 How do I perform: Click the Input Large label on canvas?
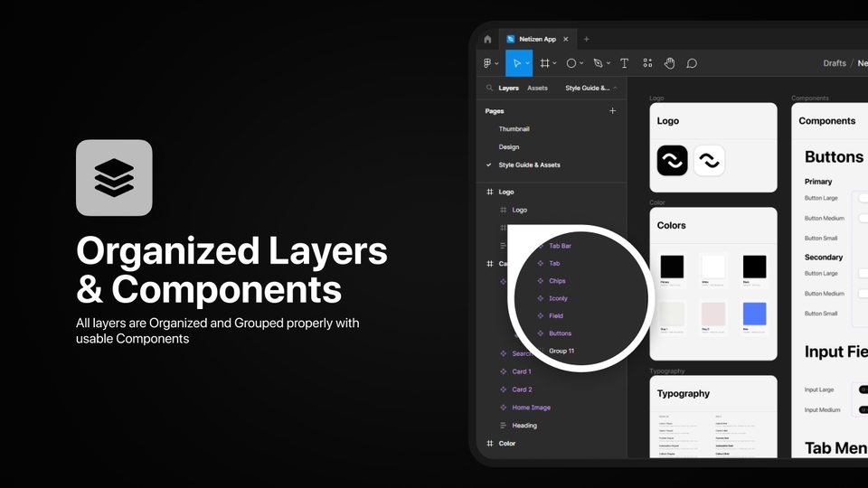coord(819,389)
